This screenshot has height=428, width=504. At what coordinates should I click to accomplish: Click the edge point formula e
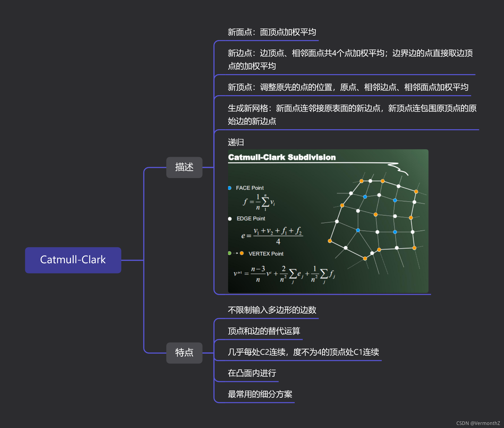(x=272, y=236)
